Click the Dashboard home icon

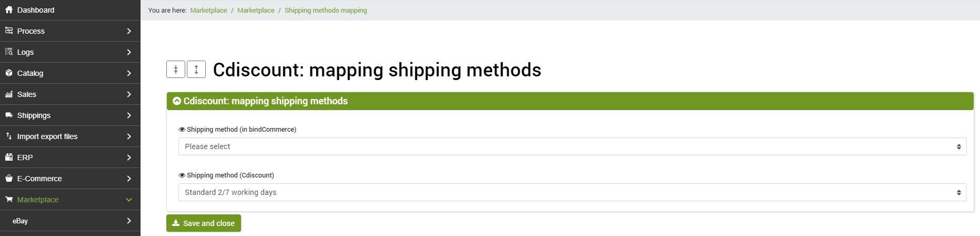[8, 9]
